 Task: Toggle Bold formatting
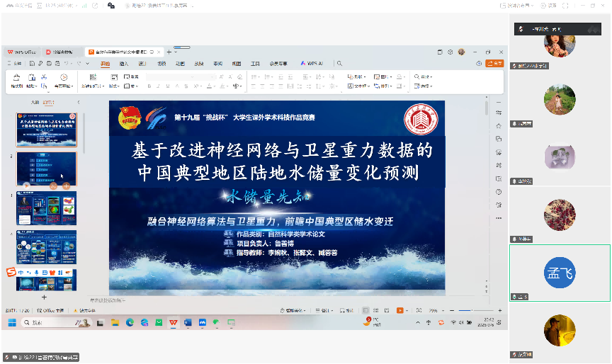coord(149,86)
